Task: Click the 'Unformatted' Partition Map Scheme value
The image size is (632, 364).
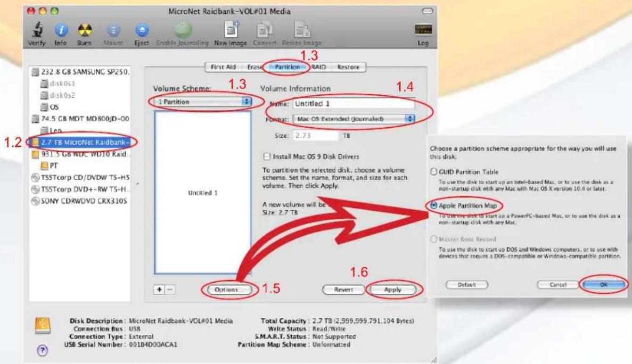Action: point(331,345)
